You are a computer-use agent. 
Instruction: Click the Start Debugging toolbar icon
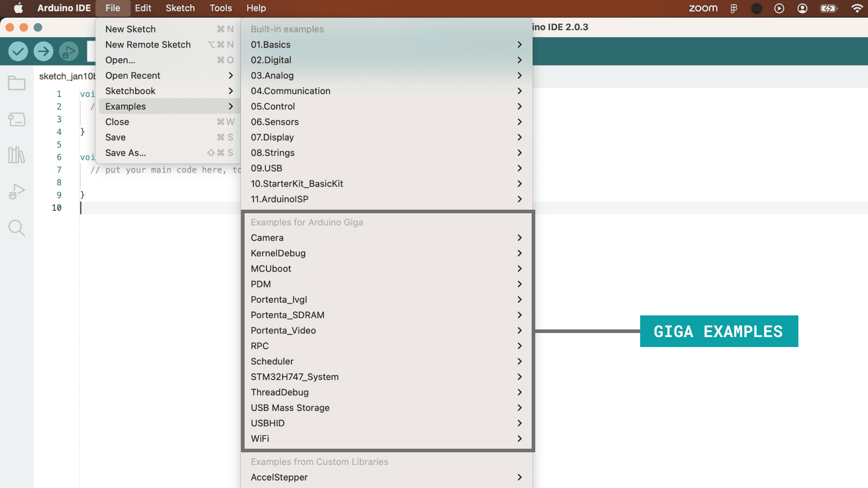click(x=69, y=52)
